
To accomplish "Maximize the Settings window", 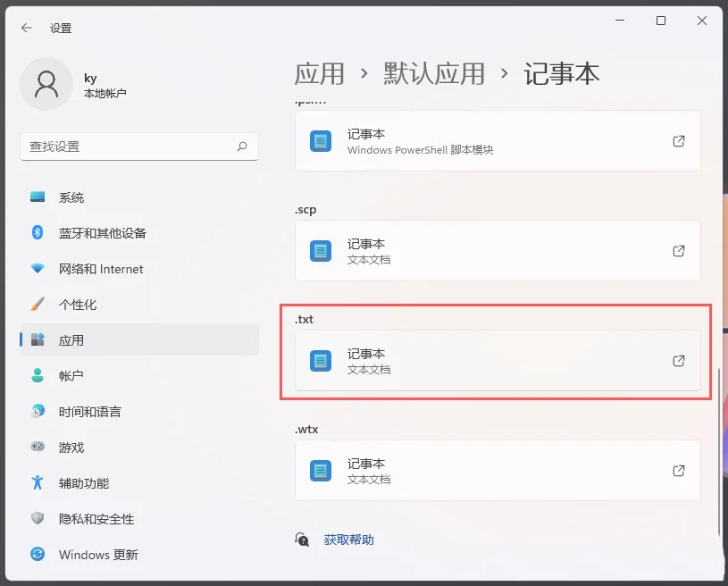I will [x=661, y=21].
